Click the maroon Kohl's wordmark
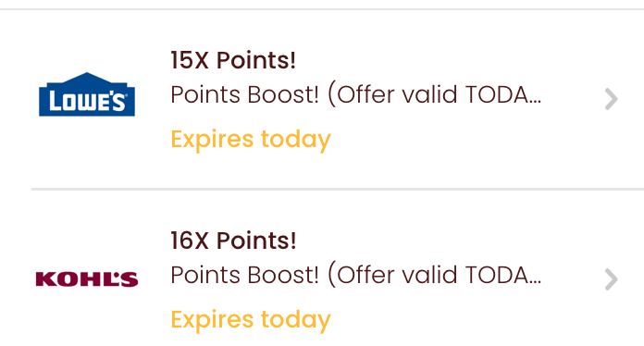Viewport: 644px width, 346px height. point(87,279)
